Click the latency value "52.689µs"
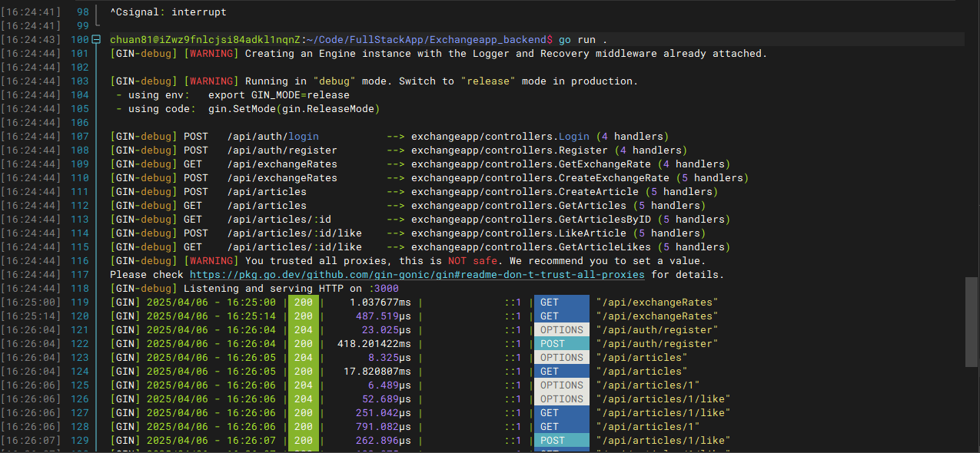980x453 pixels. 387,399
